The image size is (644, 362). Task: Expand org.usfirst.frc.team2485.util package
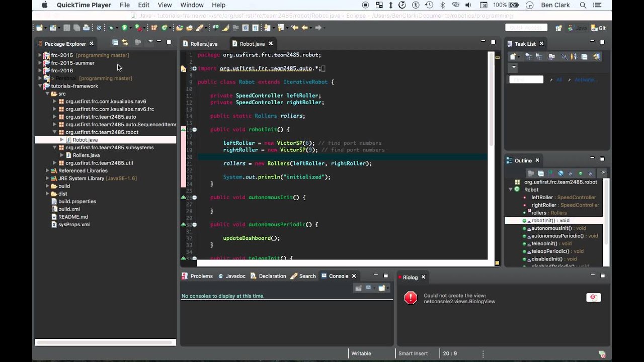click(55, 163)
